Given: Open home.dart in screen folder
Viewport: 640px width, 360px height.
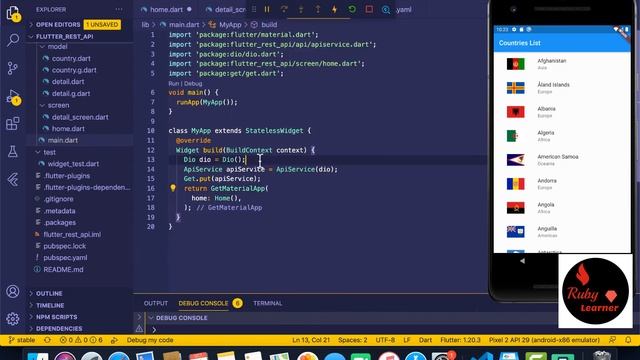Looking at the screenshot, I should tap(68, 129).
